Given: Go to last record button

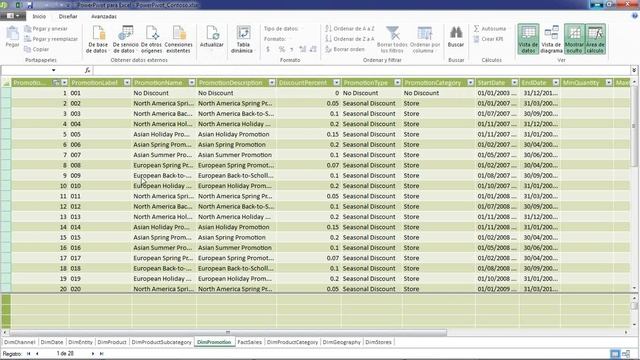Looking at the screenshot, I should coord(102,353).
